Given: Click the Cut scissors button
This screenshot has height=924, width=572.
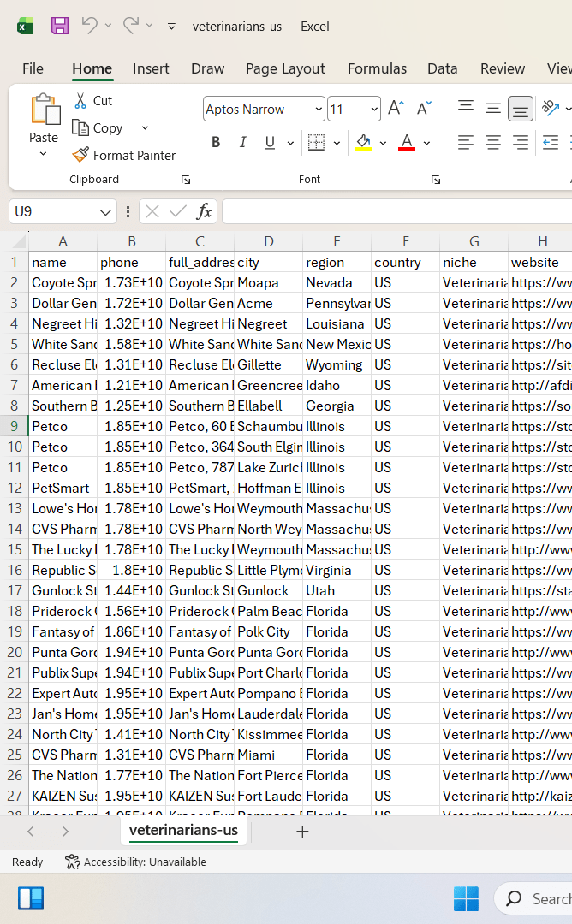Looking at the screenshot, I should (92, 101).
